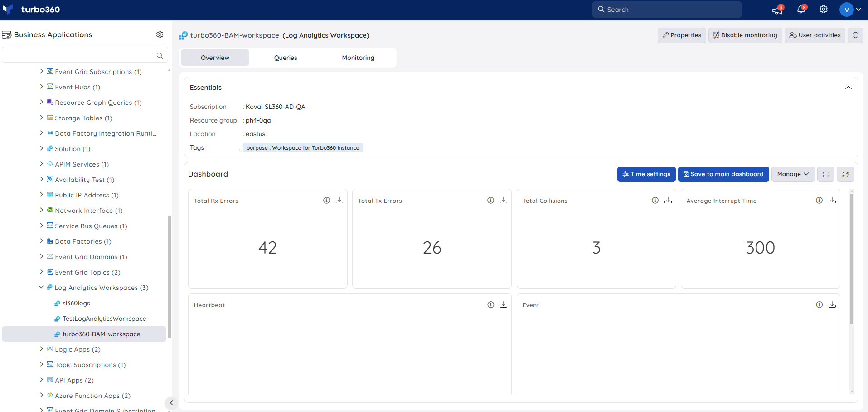Screen dimensions: 868x412
Task: Switch to the Monitoring tab
Action: (x=358, y=58)
